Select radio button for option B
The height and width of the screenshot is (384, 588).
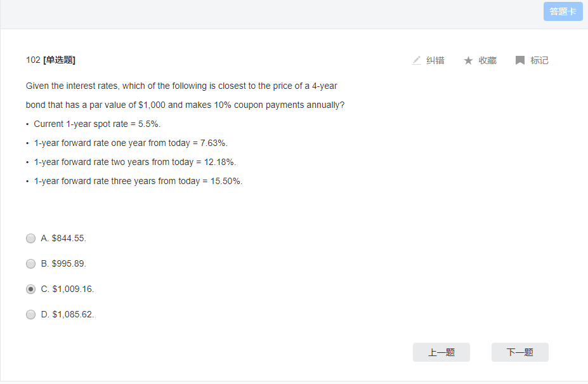pyautogui.click(x=30, y=264)
